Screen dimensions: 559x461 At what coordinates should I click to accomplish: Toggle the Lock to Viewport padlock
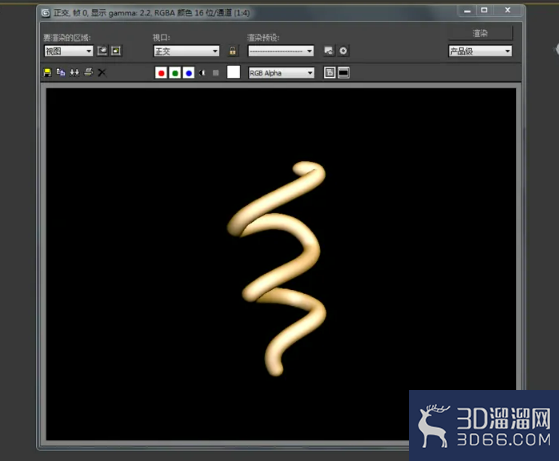click(232, 51)
